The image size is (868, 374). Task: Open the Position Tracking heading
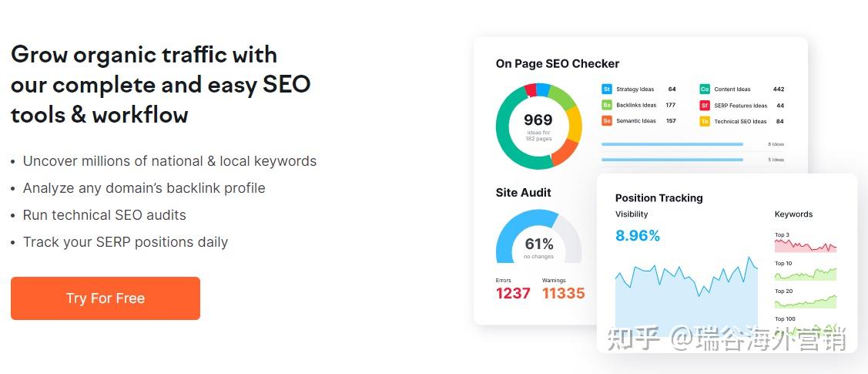click(x=659, y=198)
